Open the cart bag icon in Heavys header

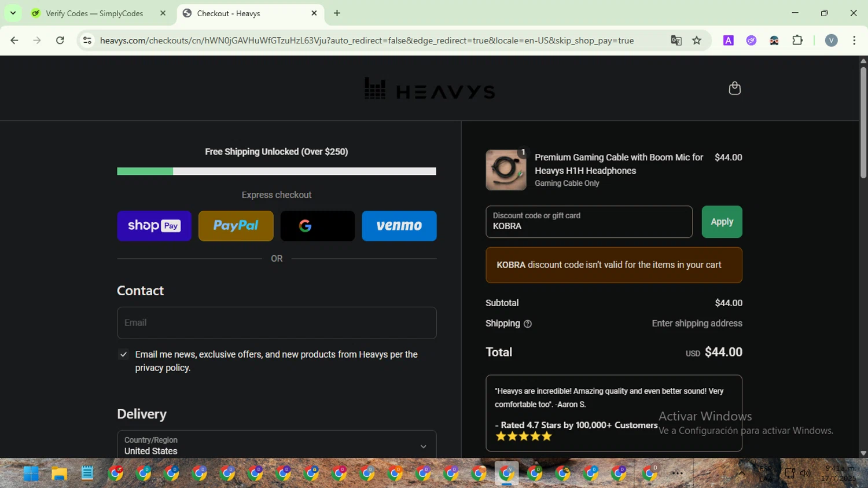pos(734,88)
